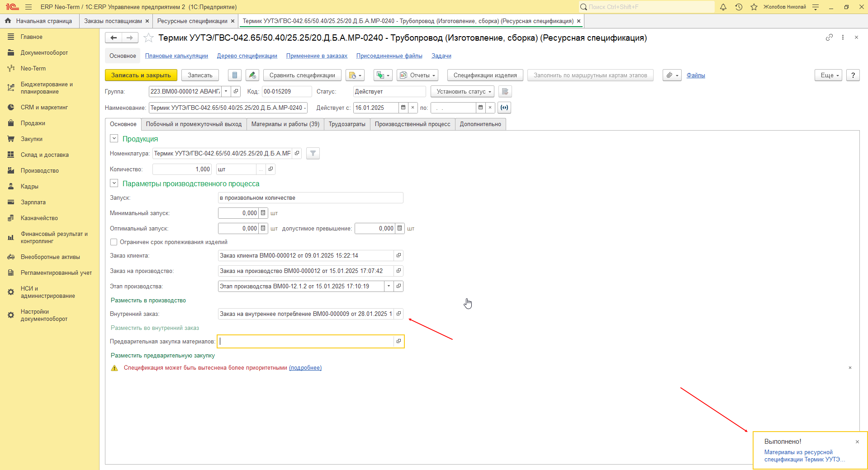Copy link to this document icon
Image resolution: width=868 pixels, height=470 pixels.
pos(829,38)
